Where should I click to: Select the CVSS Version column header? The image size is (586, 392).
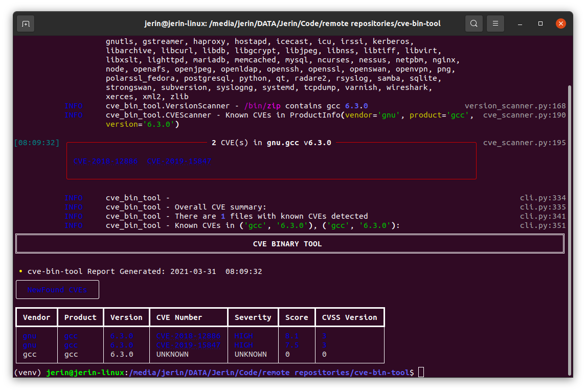point(350,317)
